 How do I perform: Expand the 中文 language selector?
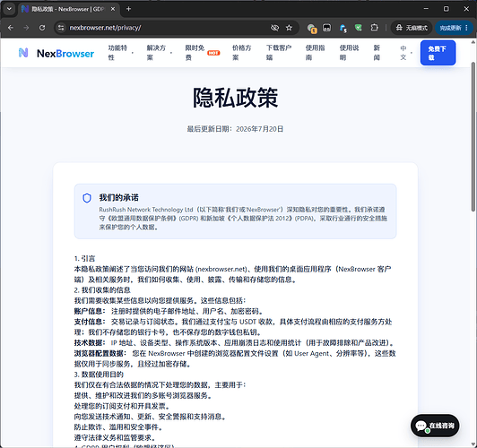[406, 53]
